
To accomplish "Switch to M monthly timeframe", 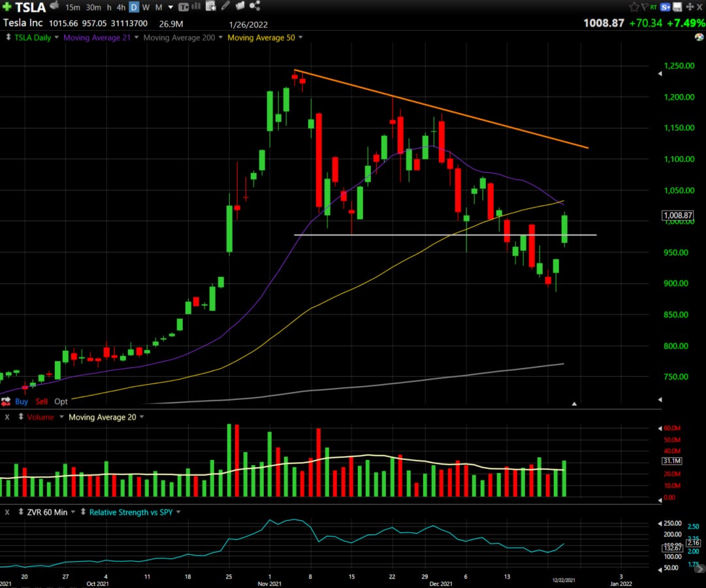I will (159, 7).
